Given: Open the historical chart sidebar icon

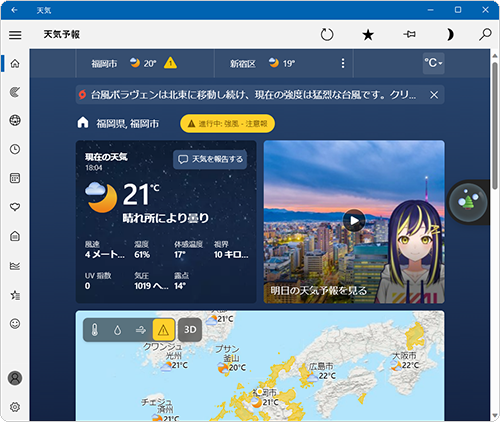Looking at the screenshot, I should point(15,266).
